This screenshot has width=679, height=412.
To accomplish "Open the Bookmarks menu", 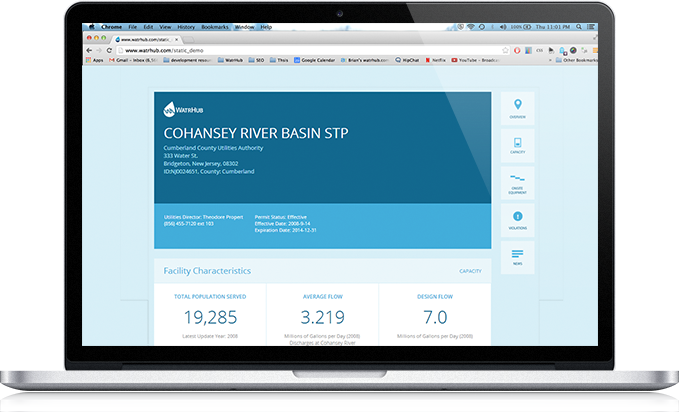I will click(x=216, y=27).
